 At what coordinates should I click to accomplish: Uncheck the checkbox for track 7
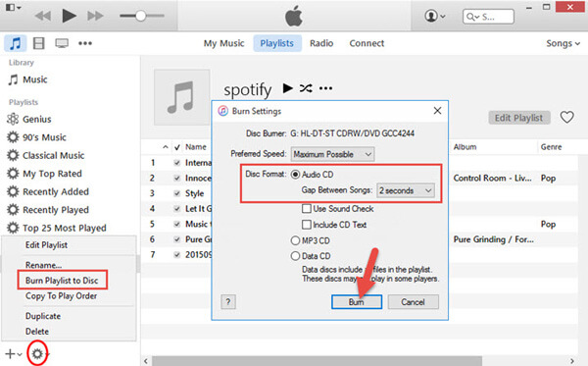pos(177,255)
